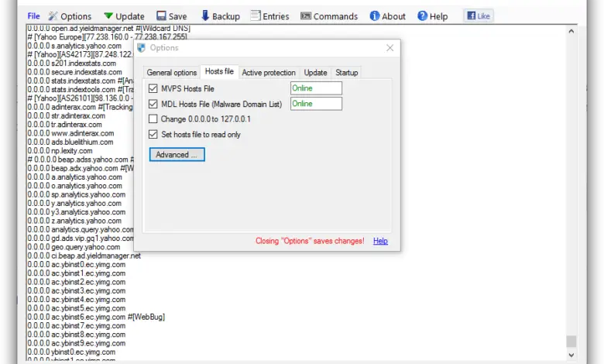Click the line 0.0.0.0 geo.query.yahoo.com
Image resolution: width=604 pixels, height=364 pixels.
[x=74, y=247]
